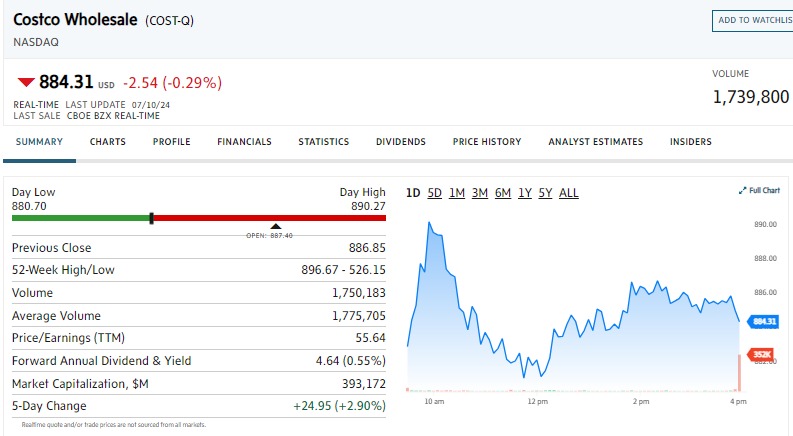Click the open price triangle marker
This screenshot has width=793, height=436.
point(276,226)
